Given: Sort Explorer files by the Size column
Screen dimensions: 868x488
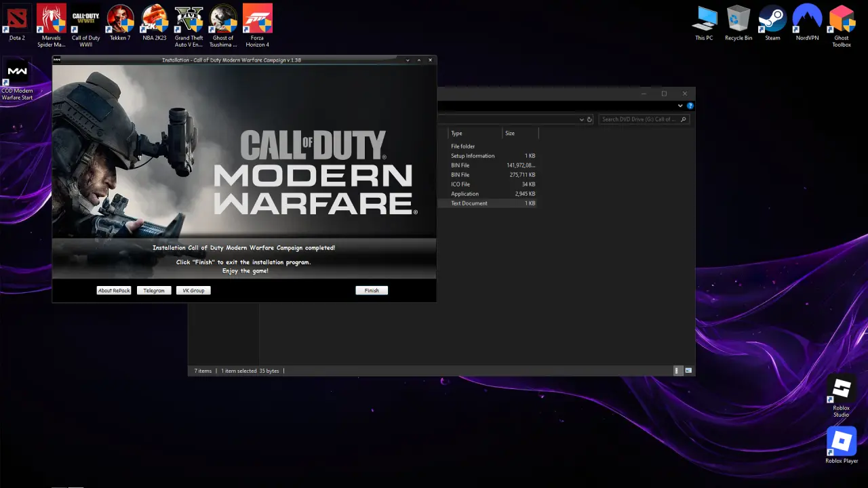Looking at the screenshot, I should tap(520, 134).
